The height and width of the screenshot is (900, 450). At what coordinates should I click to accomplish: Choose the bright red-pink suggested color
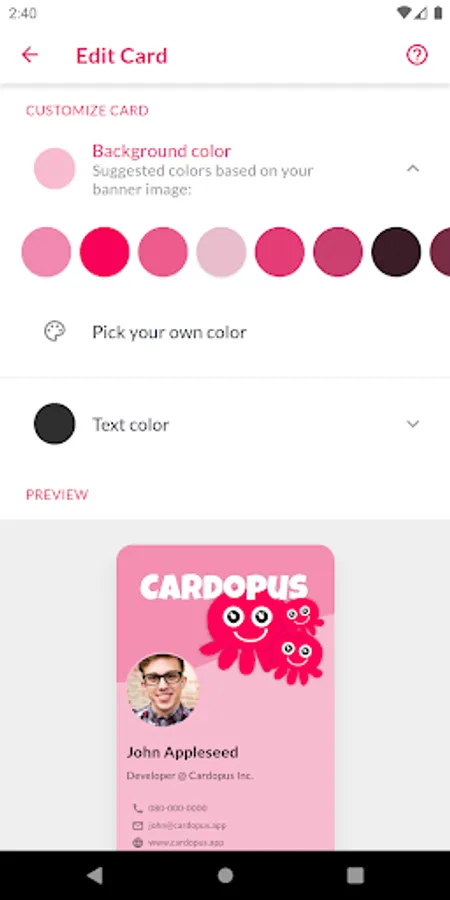pos(104,251)
